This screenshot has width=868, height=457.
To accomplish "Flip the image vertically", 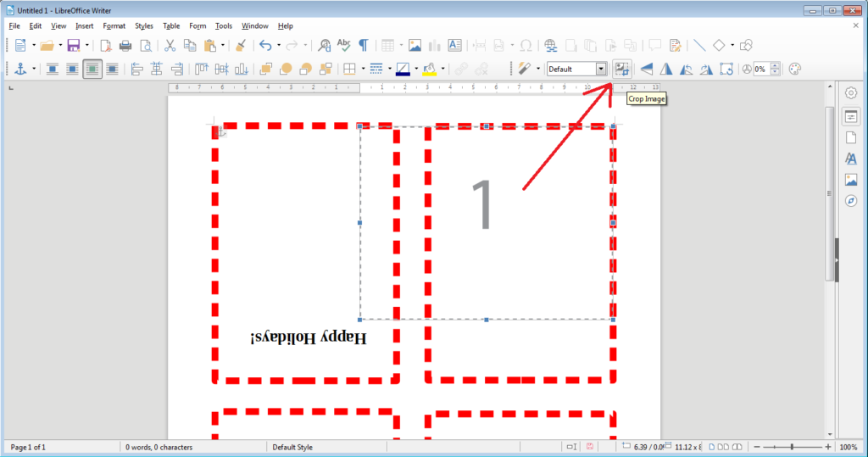I will (x=647, y=69).
